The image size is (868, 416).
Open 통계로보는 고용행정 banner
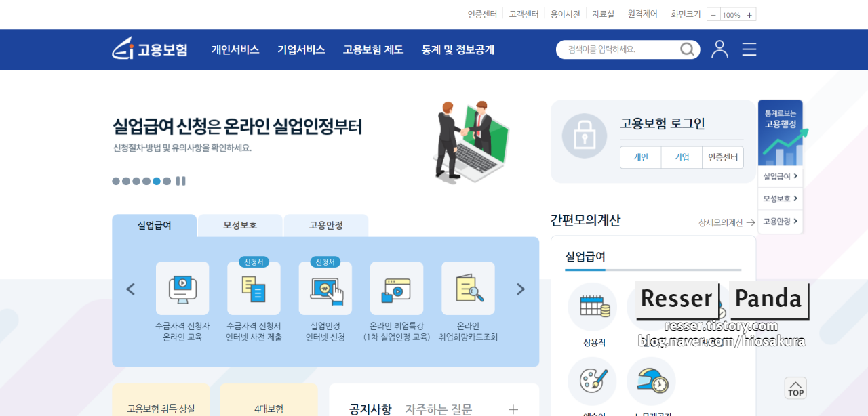pos(781,133)
